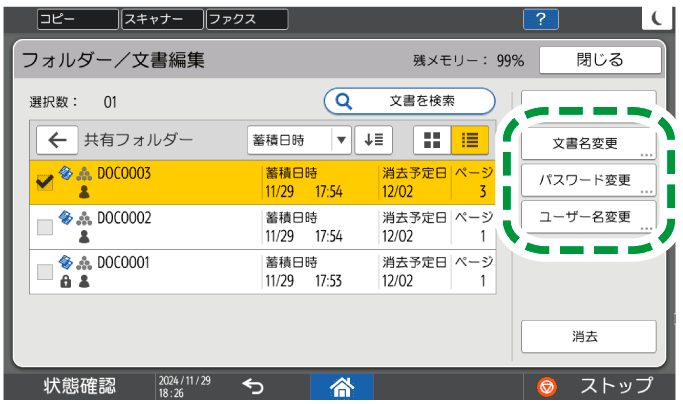This screenshot has width=683, height=404.
Task: Switch to thumbnail grid view
Action: click(x=432, y=140)
